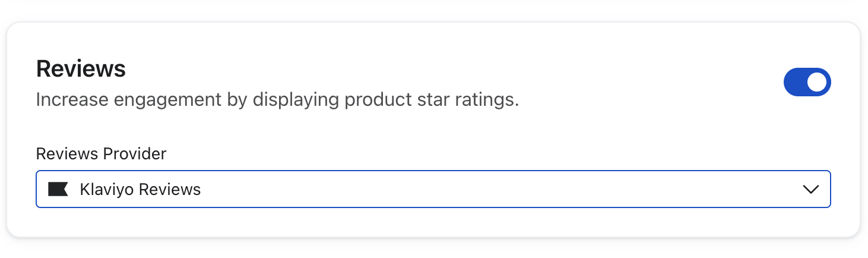Screen dimensions: 868x258
Task: Click the Klaviyo flag logo icon
Action: pos(58,190)
